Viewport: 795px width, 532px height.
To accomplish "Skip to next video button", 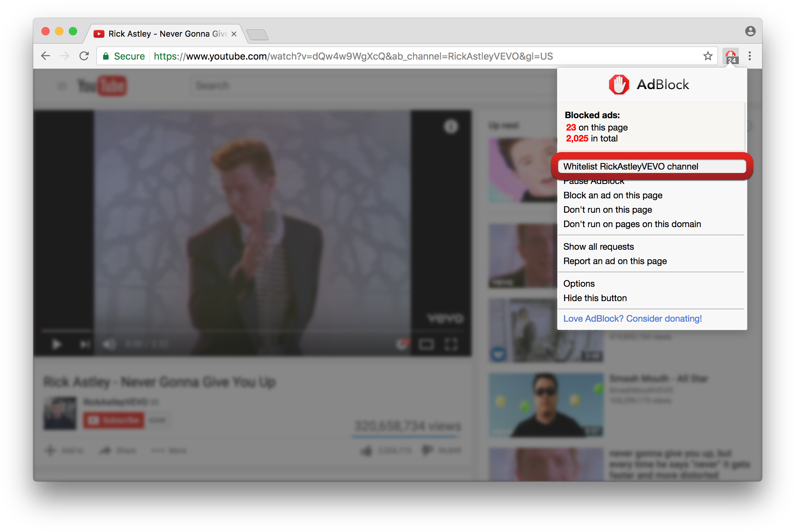I will click(85, 344).
